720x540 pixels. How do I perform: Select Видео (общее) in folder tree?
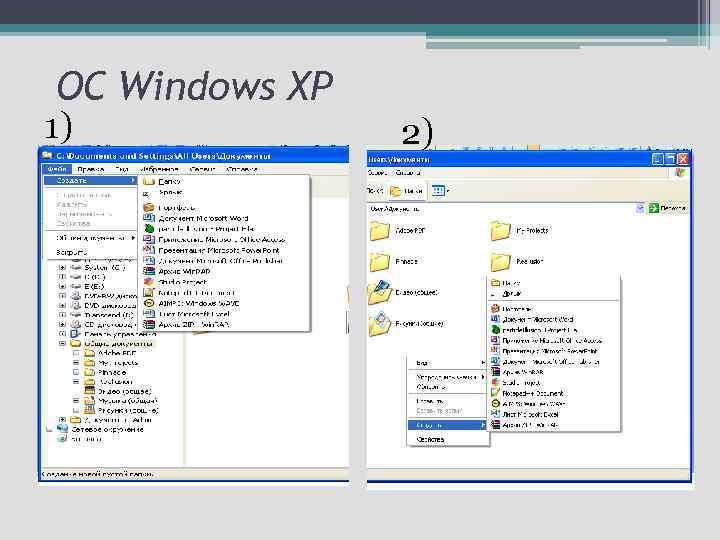pyautogui.click(x=124, y=391)
